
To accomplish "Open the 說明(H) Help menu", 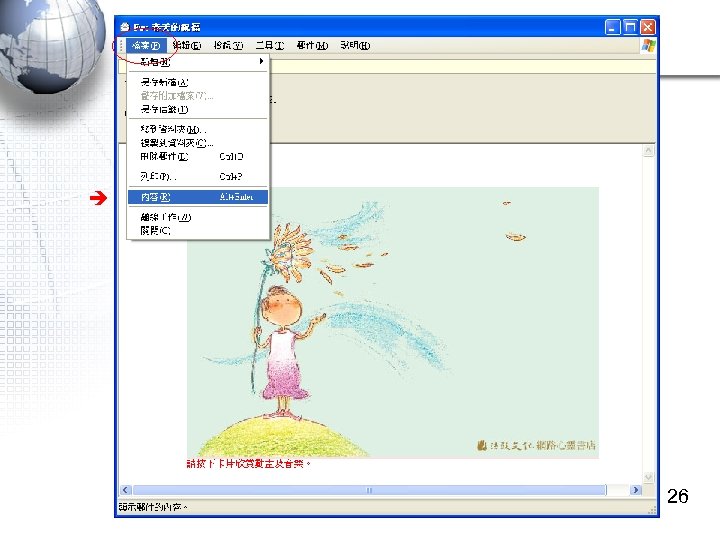I will coord(355,45).
